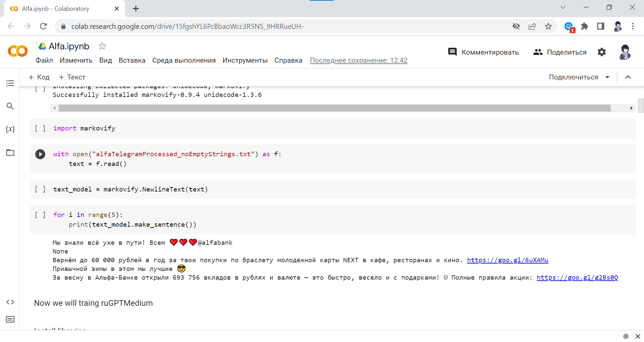Viewport: 644px width, 342px height.
Task: Collapse the notebook header with the chevron
Action: [628, 77]
